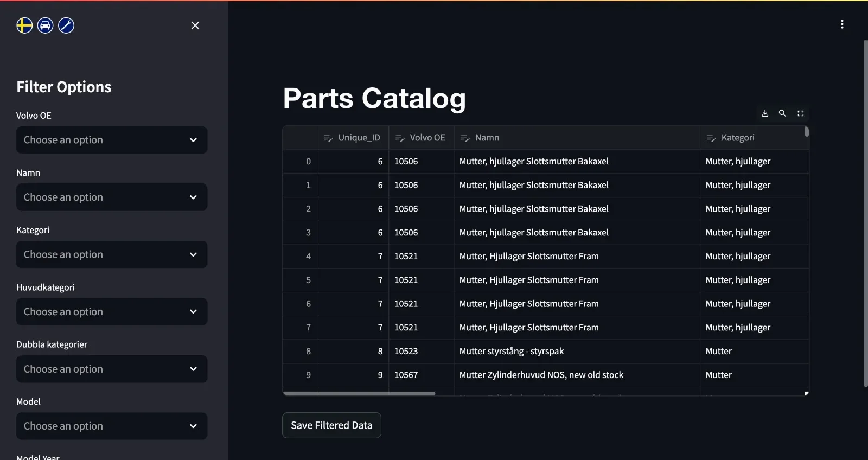This screenshot has height=460, width=868.
Task: Click the Parts Catalog heading
Action: [x=374, y=99]
